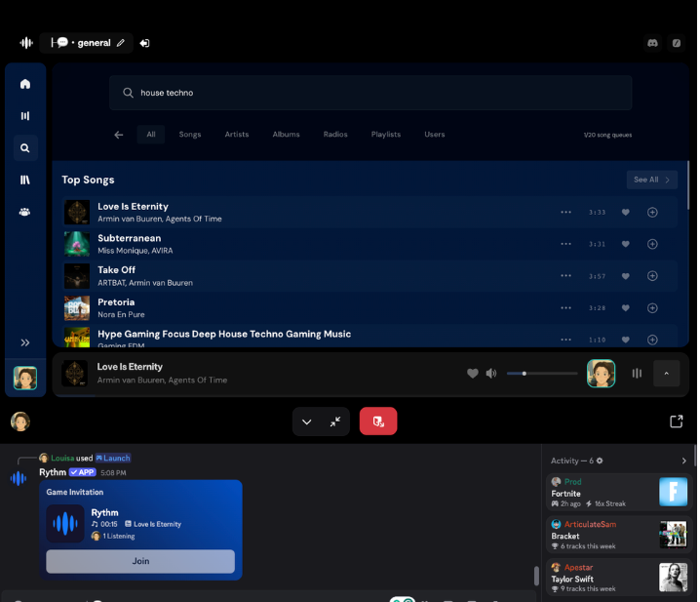
Task: Click See All for Top Songs
Action: [652, 180]
